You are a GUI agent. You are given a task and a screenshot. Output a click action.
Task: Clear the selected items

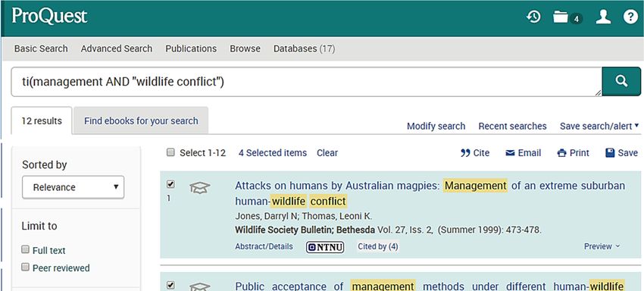click(x=327, y=153)
